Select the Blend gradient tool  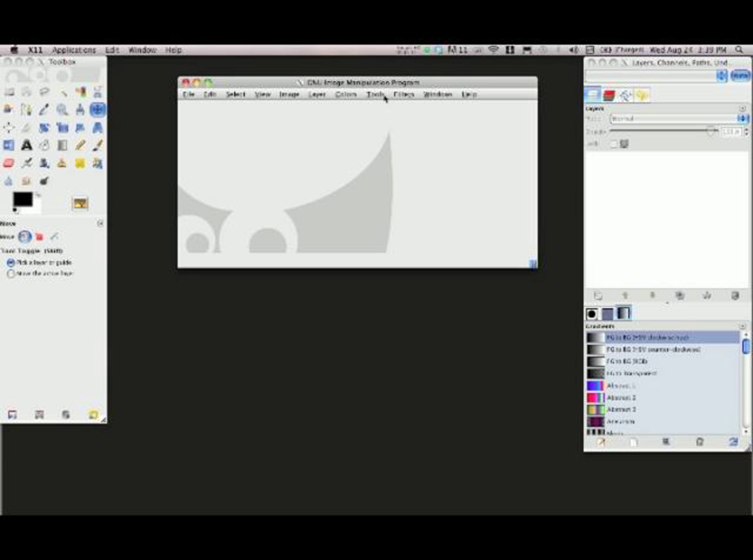coord(62,146)
